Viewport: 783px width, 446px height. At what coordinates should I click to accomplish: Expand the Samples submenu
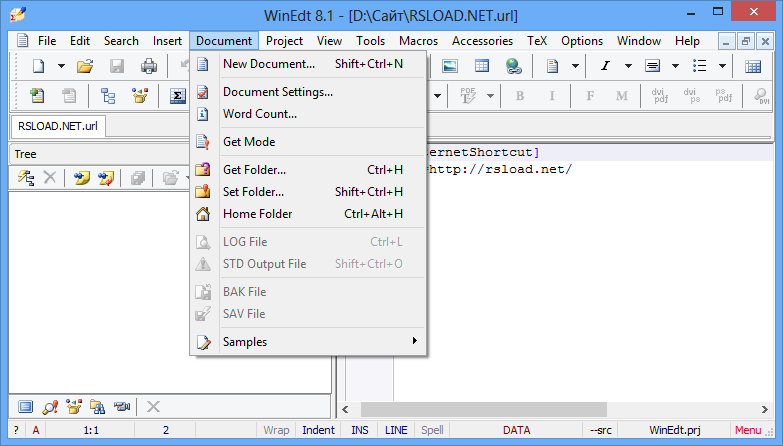[x=309, y=342]
